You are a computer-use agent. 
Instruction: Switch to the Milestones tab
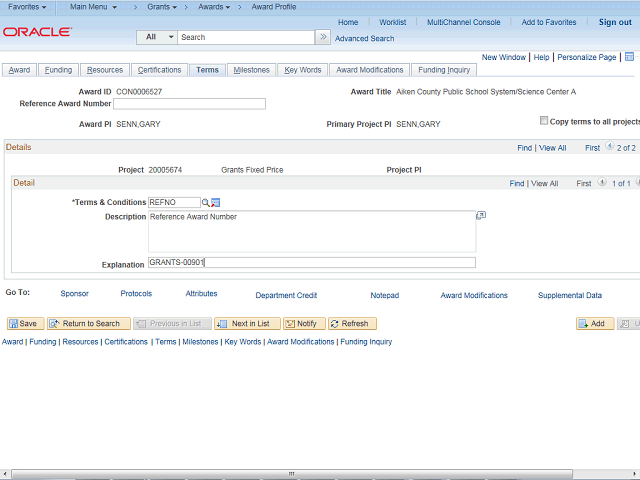click(251, 70)
